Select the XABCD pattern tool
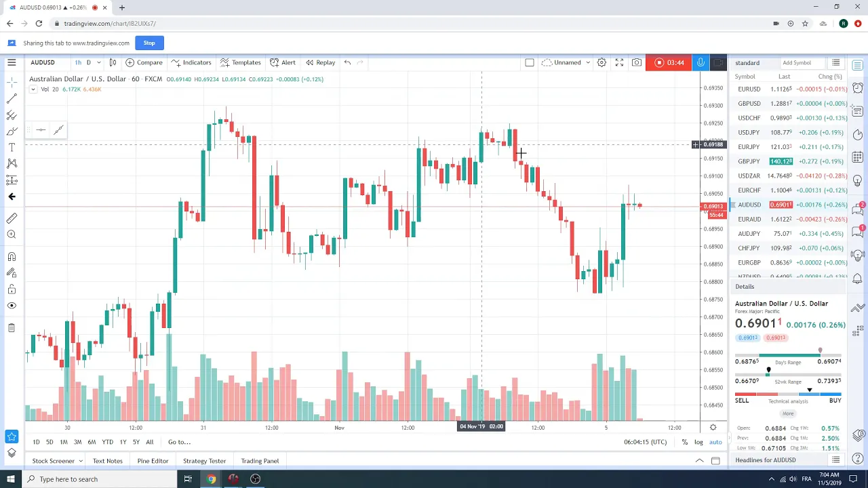 [12, 163]
